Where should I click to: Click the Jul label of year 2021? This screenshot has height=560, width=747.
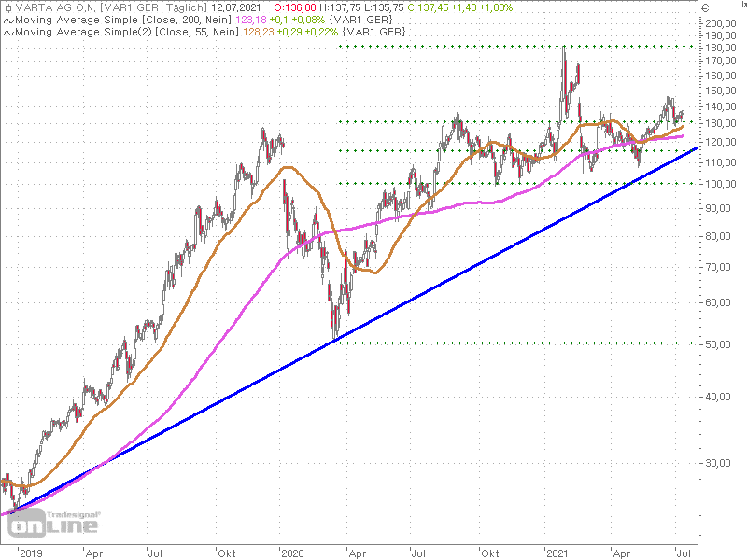click(684, 553)
